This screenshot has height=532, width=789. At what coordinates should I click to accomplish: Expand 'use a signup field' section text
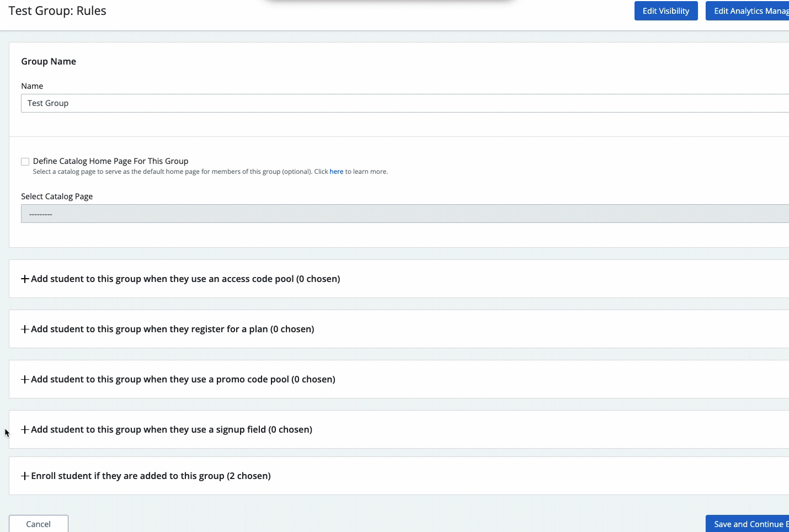click(172, 429)
